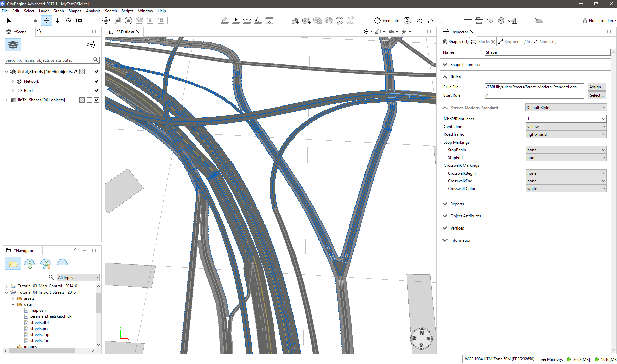Select the Rectangular Shape Creation tool
This screenshot has height=364, width=617.
pos(306,21)
